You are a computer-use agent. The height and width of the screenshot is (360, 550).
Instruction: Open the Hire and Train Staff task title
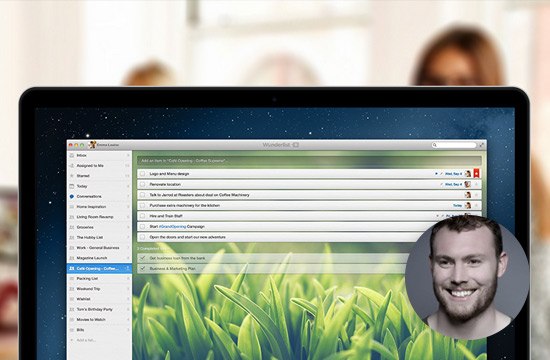(x=166, y=216)
